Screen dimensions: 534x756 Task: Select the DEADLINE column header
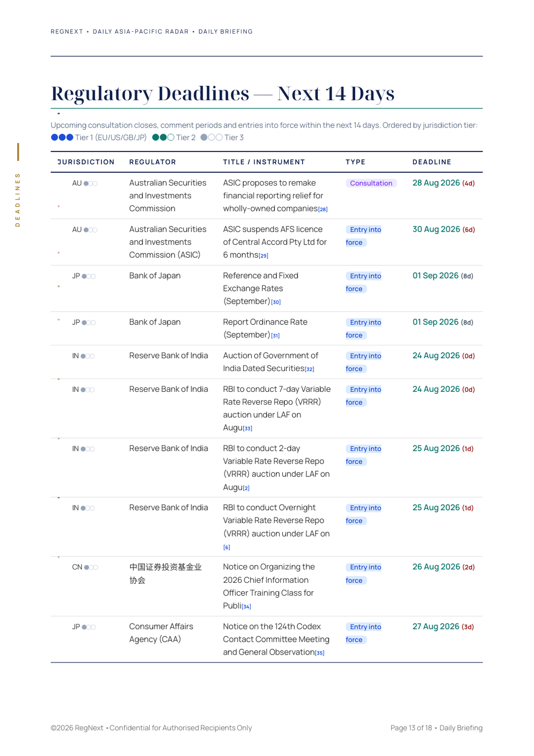tap(432, 162)
